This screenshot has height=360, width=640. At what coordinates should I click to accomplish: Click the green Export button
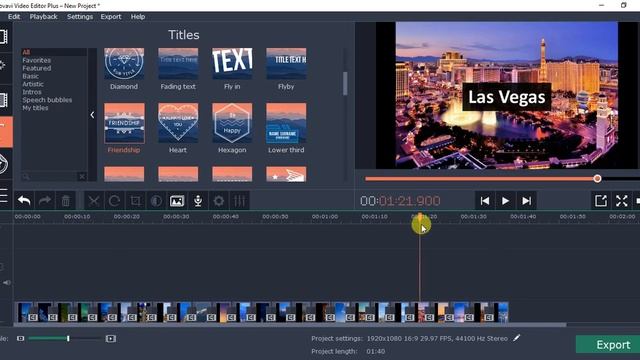click(x=608, y=344)
